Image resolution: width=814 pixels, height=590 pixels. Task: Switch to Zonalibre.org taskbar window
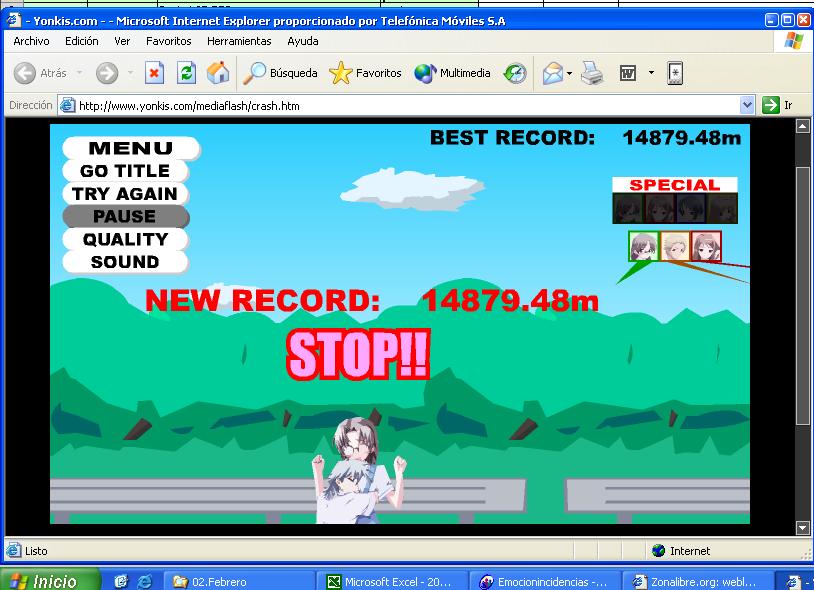pyautogui.click(x=696, y=582)
